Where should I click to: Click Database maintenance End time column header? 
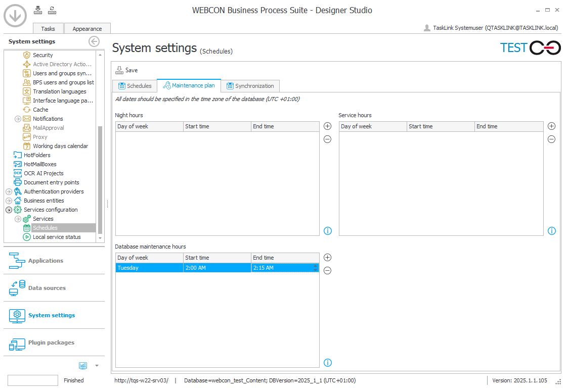coord(285,258)
